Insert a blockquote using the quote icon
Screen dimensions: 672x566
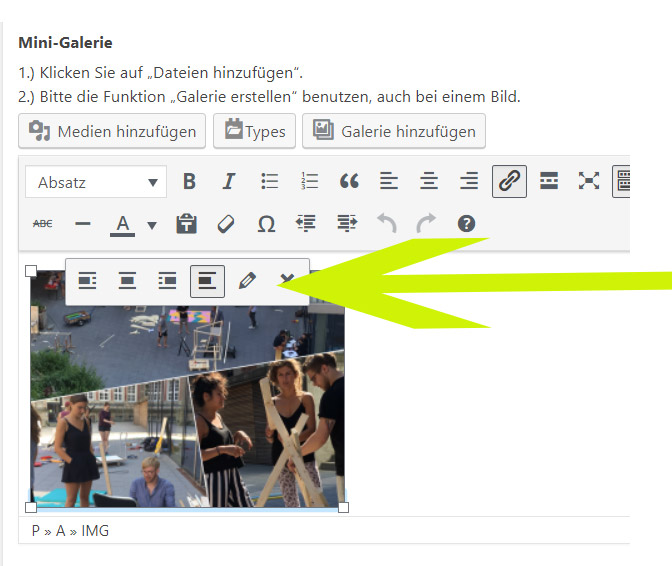(349, 181)
